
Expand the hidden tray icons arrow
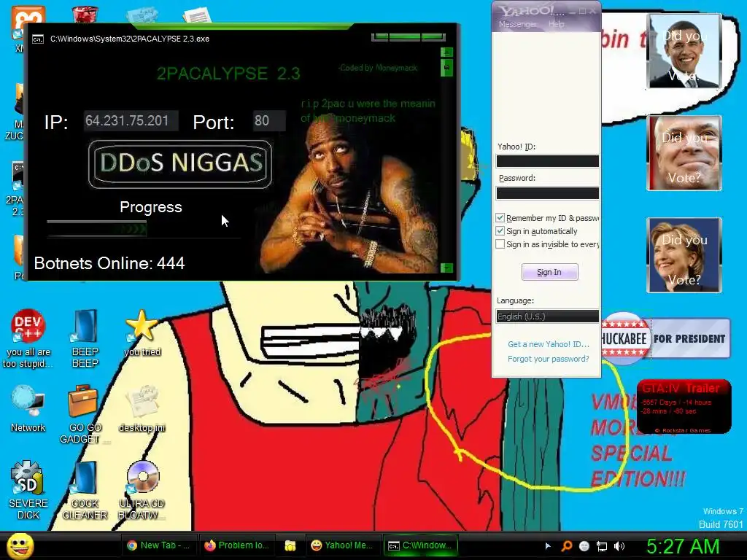[x=548, y=546]
